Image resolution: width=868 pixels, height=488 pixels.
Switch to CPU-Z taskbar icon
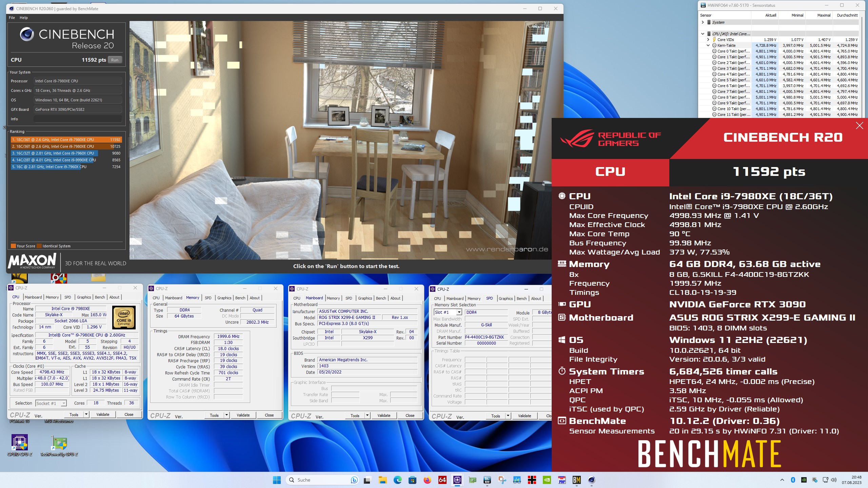(457, 480)
